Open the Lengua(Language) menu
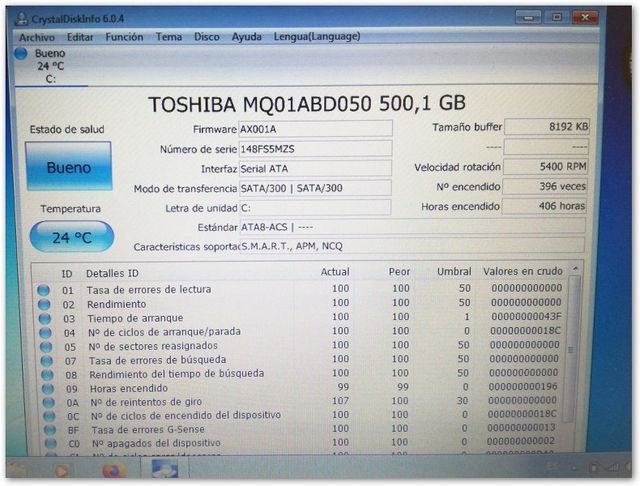This screenshot has height=486, width=640. click(x=317, y=36)
